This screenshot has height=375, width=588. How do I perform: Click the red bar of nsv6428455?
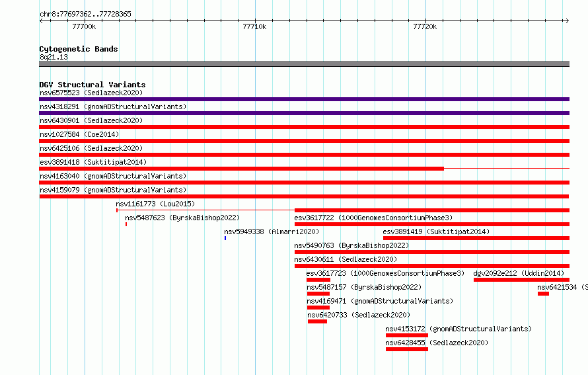click(x=407, y=349)
